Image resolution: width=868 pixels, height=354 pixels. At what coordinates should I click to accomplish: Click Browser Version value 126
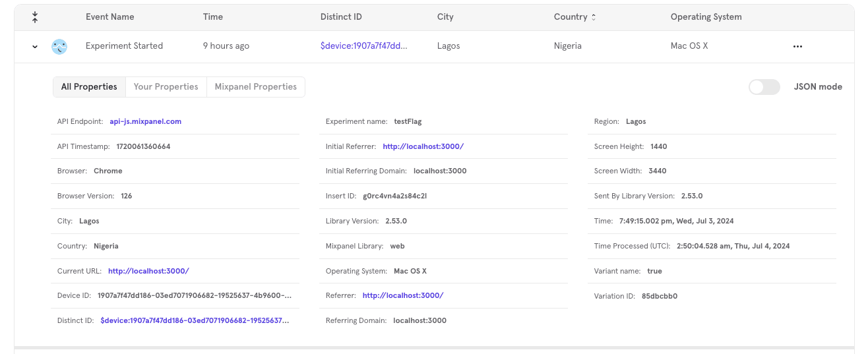click(126, 196)
